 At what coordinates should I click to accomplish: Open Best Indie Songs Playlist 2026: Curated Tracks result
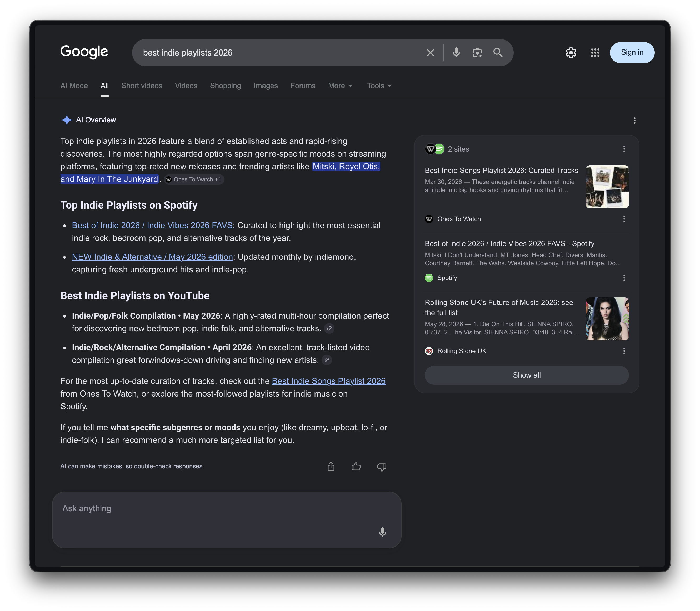pos(501,171)
